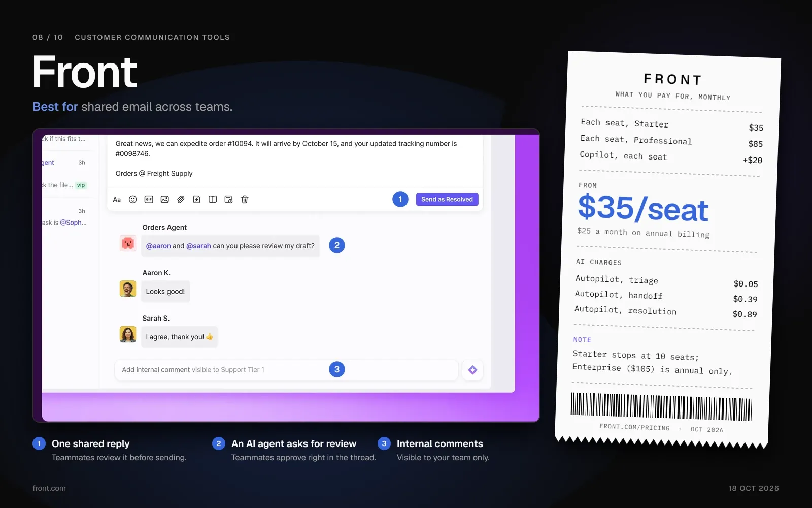Click the Orders Agent avatar
Viewport: 812px width, 508px height.
(x=128, y=243)
